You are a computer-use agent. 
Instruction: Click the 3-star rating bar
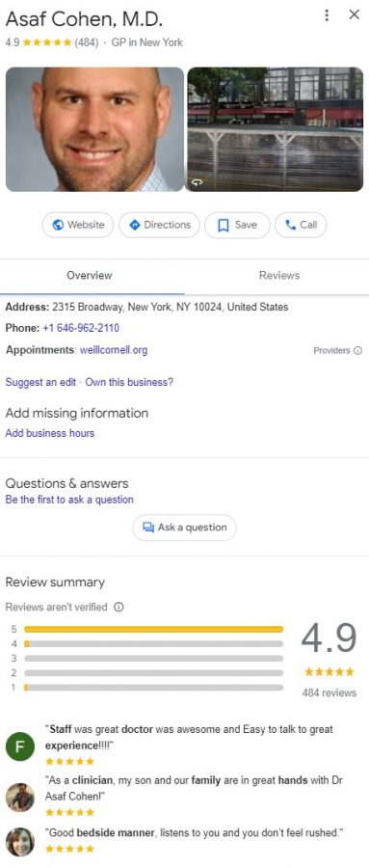pos(154,659)
